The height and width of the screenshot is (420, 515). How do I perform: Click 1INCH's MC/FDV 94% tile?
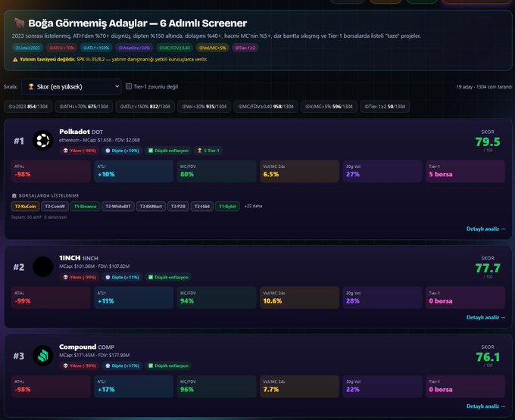coord(216,297)
